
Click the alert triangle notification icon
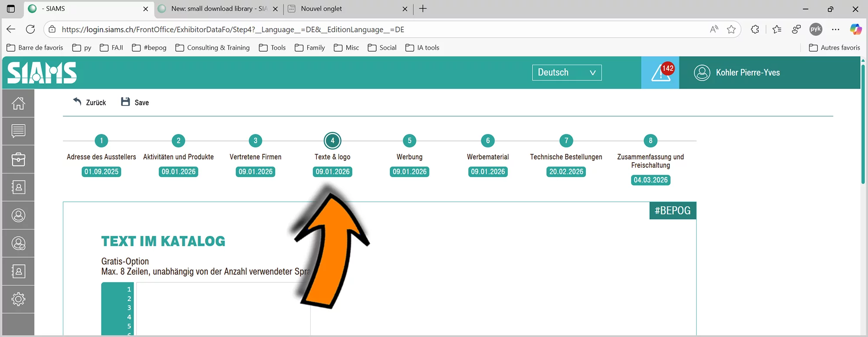pyautogui.click(x=660, y=73)
